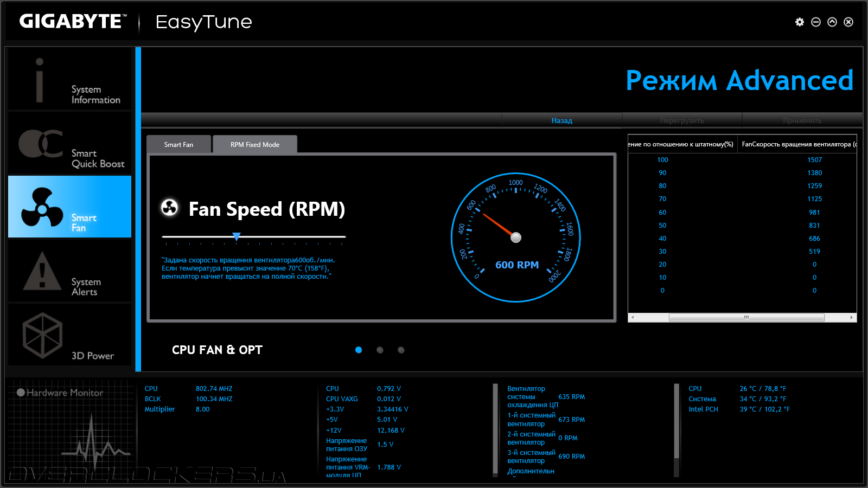Click the Hardware Monitor indicator dot
868x488 pixels.
(21, 393)
